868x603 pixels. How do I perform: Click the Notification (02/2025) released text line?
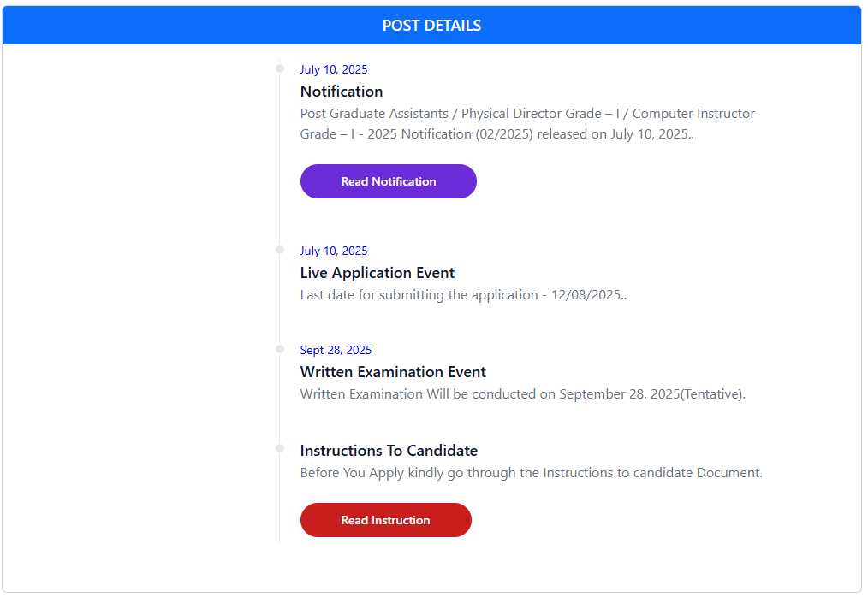pos(497,134)
